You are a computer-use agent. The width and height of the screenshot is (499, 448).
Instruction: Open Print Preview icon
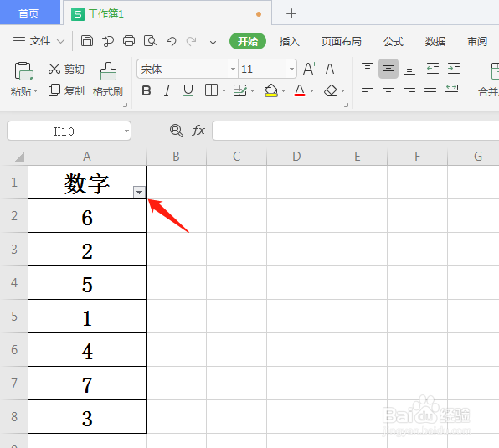150,41
